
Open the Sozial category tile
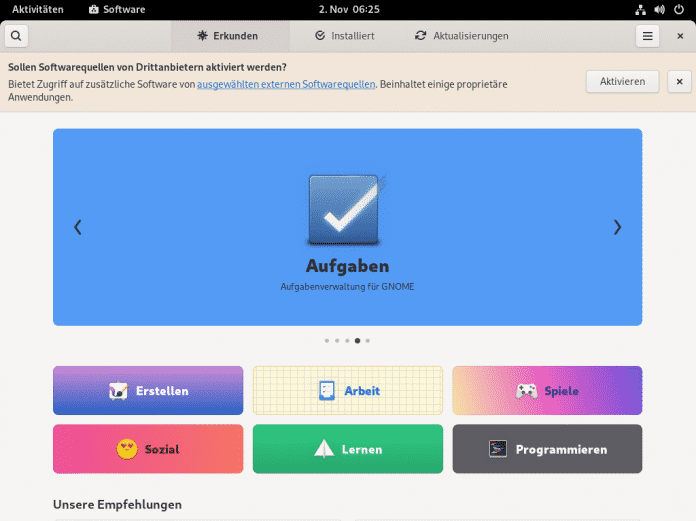click(148, 449)
